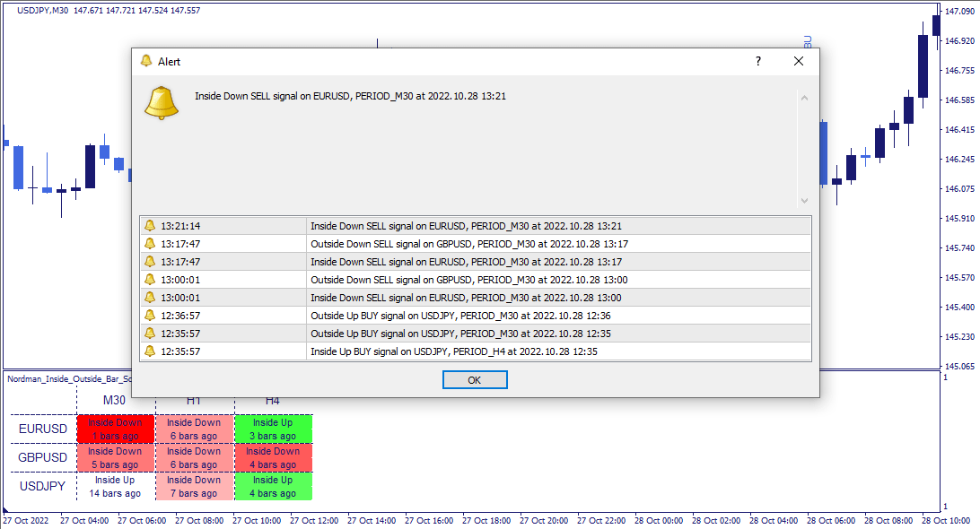
Task: Click scroll down arrow in alert message box
Action: click(804, 201)
